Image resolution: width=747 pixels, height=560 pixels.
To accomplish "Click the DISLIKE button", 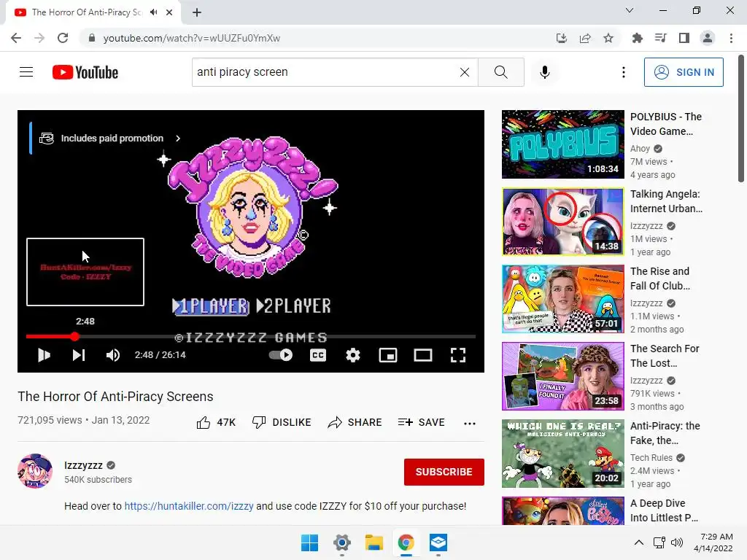I will point(282,422).
